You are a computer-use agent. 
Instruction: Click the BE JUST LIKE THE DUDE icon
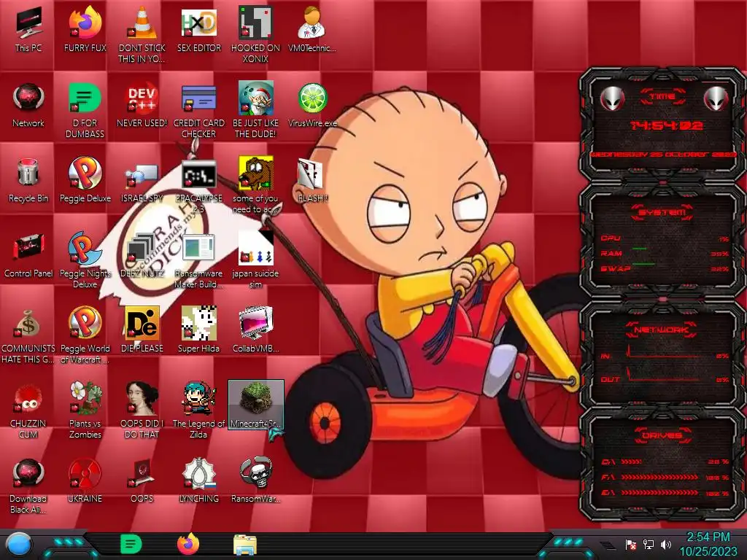[256, 111]
